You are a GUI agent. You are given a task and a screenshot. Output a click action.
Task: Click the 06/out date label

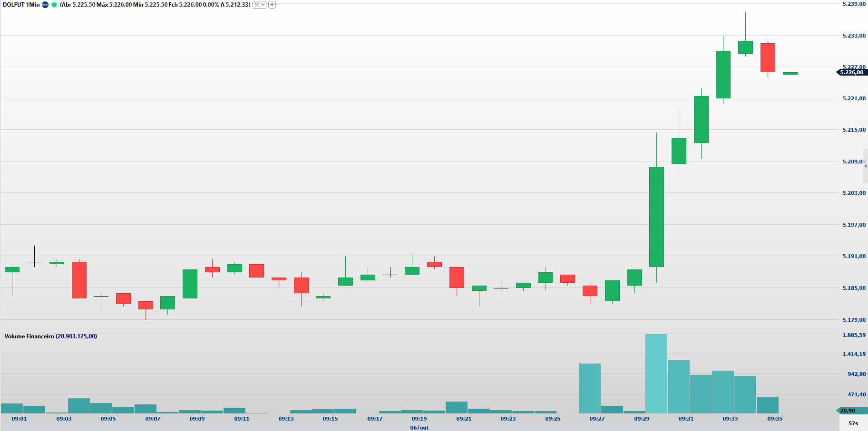click(419, 428)
